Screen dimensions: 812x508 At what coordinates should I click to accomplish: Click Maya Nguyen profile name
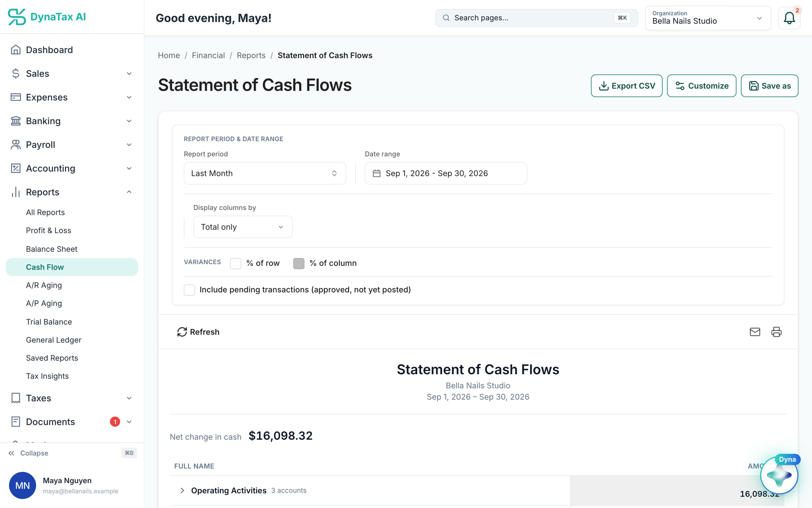(67, 481)
